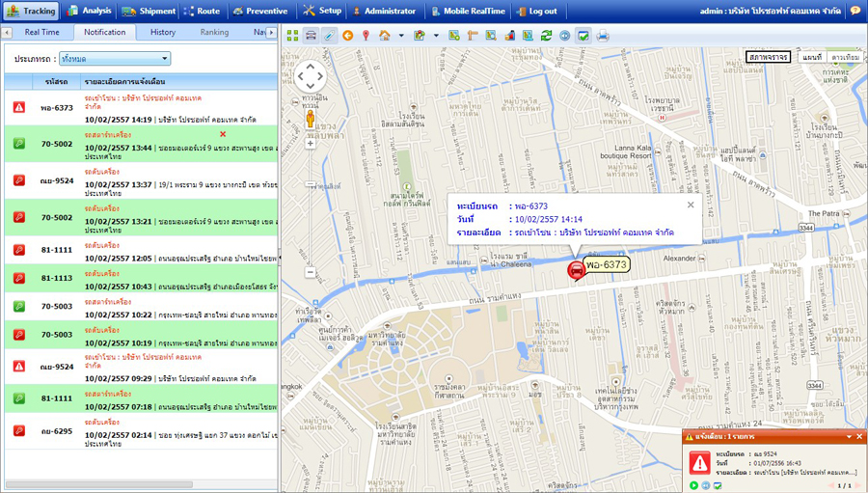Zoom in with the map plus button
Screen dimensions: 868x493
tap(311, 143)
